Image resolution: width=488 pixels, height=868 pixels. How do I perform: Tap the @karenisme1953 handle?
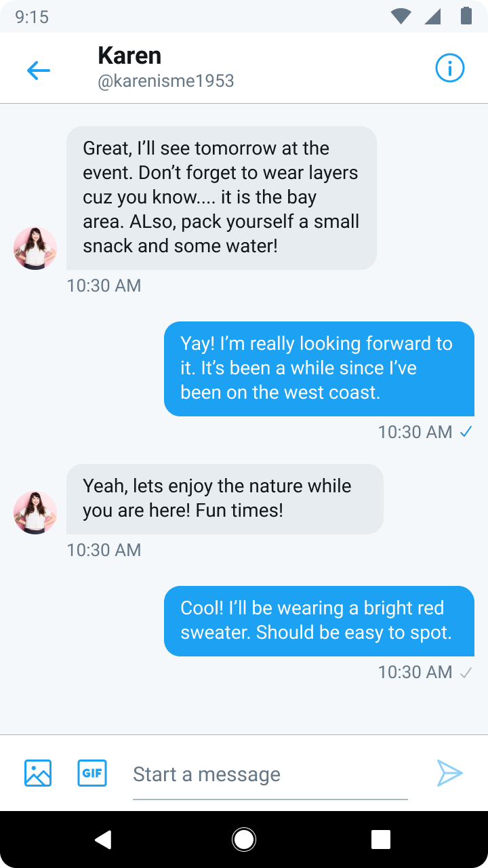(166, 81)
